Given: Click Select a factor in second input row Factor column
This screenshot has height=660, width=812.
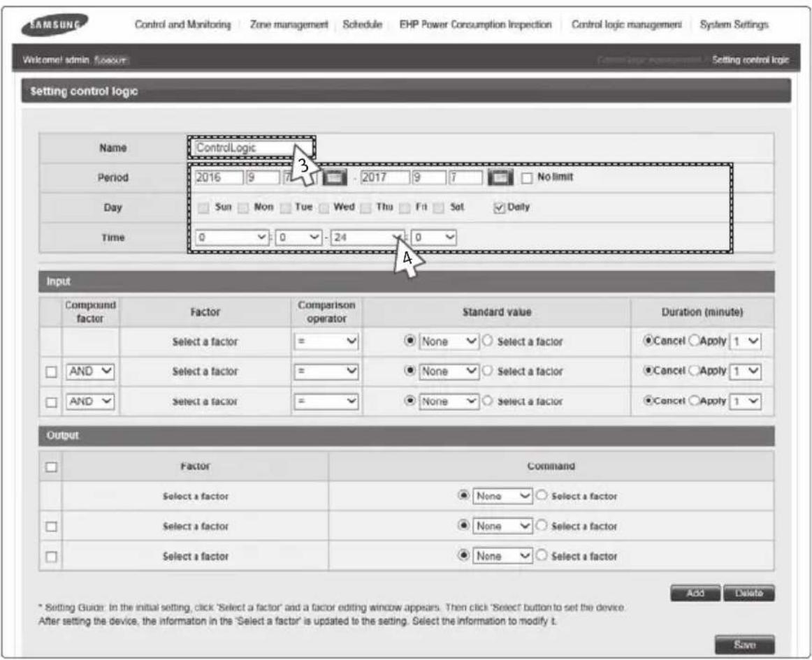Looking at the screenshot, I should (x=205, y=372).
